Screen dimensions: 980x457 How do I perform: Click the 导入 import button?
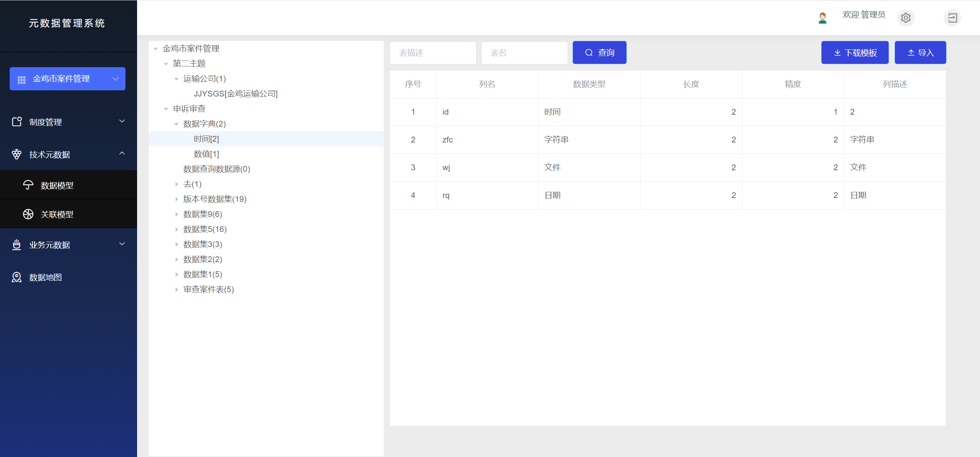point(920,52)
